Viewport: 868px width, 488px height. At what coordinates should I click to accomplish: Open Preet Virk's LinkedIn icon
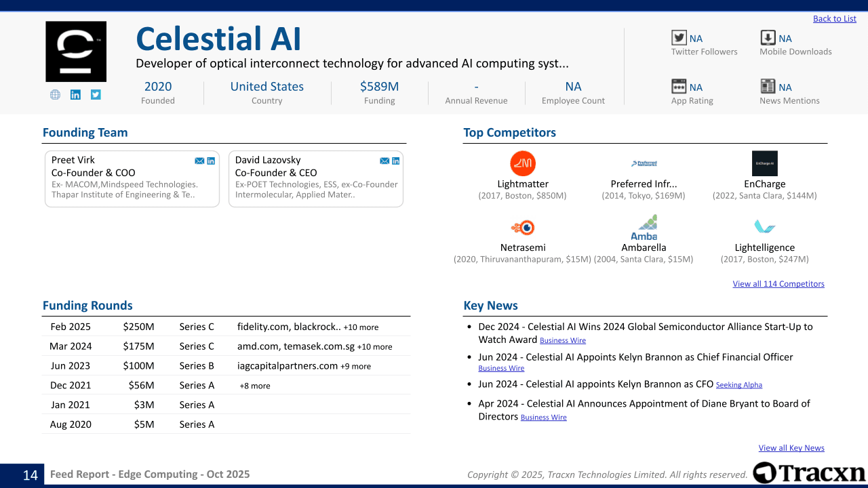tap(211, 161)
